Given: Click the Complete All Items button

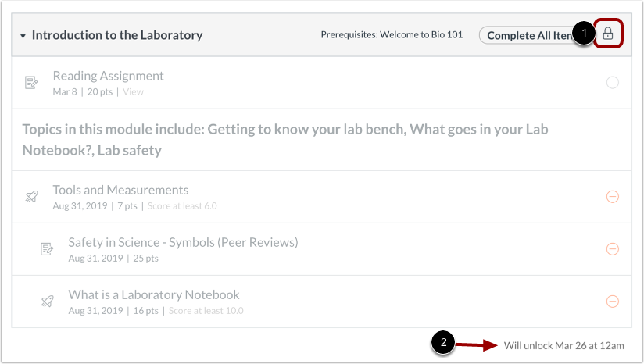Looking at the screenshot, I should (x=530, y=36).
